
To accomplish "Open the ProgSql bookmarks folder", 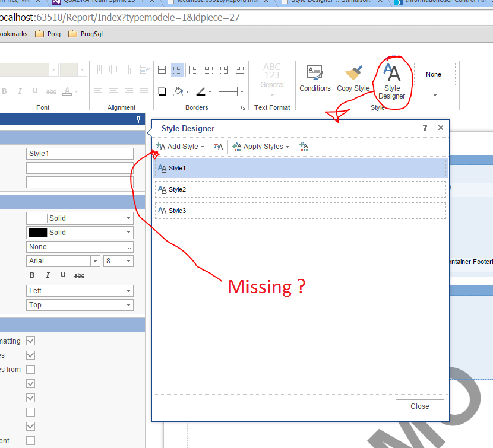I will click(86, 34).
